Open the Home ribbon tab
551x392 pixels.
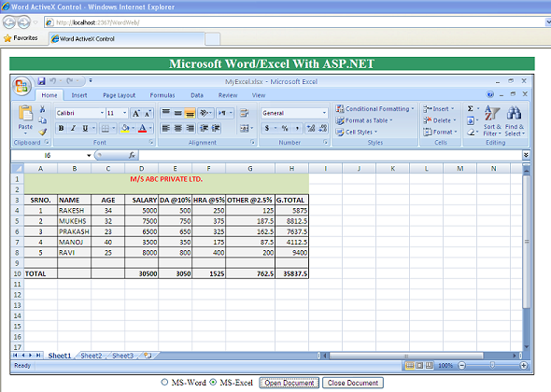(49, 95)
